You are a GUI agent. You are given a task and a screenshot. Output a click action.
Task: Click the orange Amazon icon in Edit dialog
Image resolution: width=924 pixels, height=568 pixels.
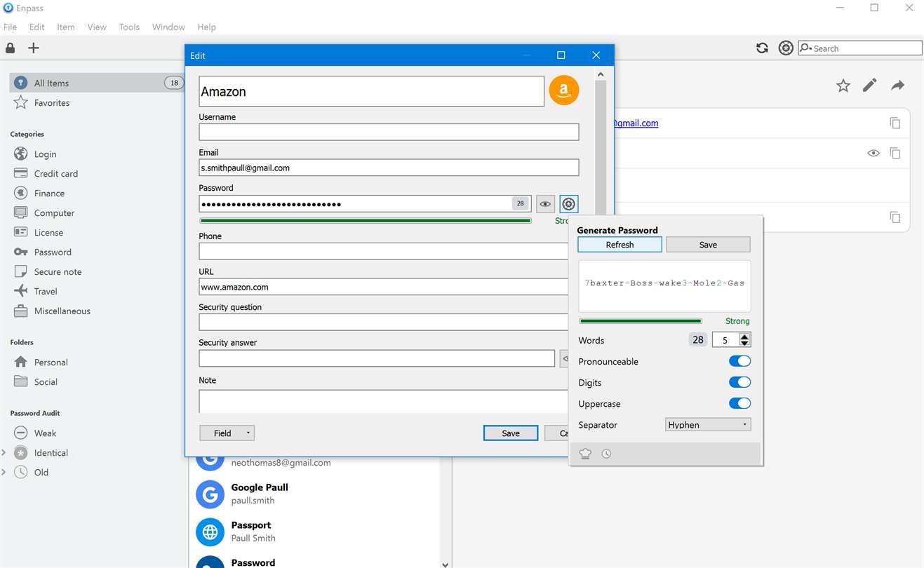[x=564, y=90]
